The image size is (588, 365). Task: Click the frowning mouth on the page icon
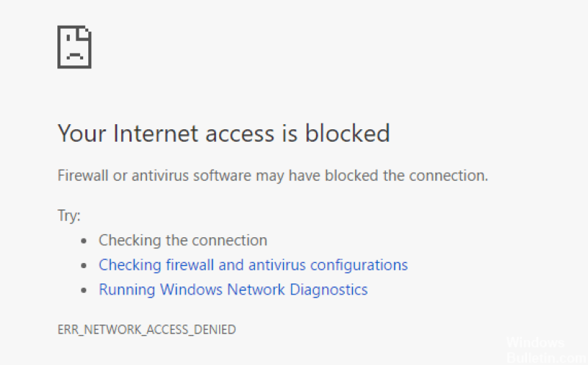[75, 57]
